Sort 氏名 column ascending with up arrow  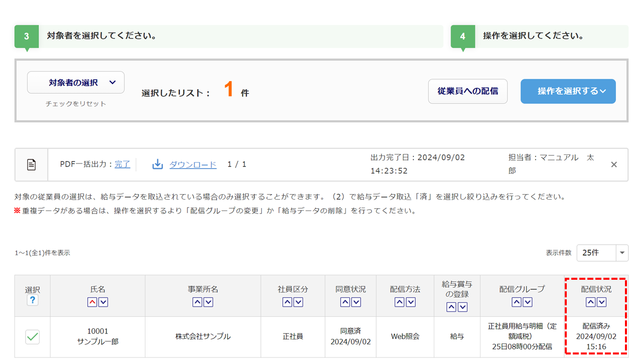[92, 302]
